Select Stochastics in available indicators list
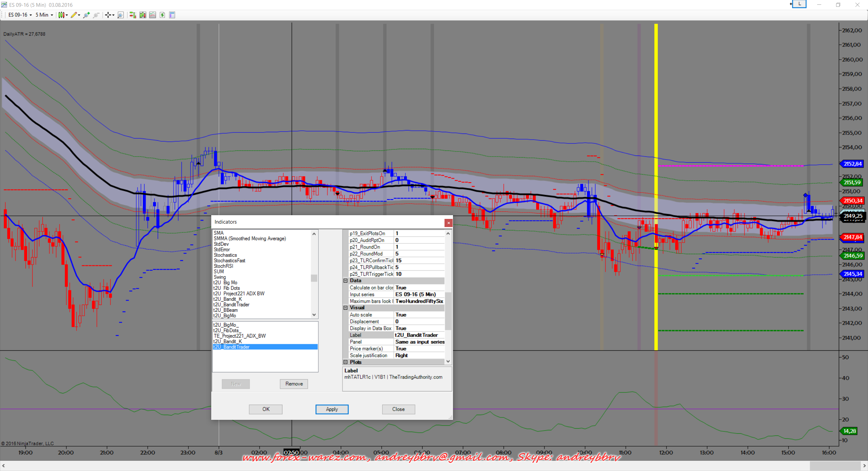This screenshot has width=868, height=471. tap(225, 255)
